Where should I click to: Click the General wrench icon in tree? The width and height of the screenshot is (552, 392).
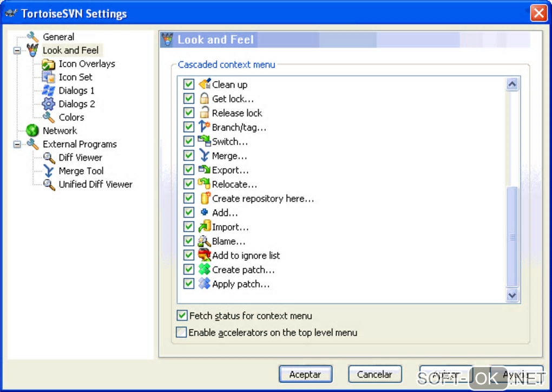tap(32, 37)
